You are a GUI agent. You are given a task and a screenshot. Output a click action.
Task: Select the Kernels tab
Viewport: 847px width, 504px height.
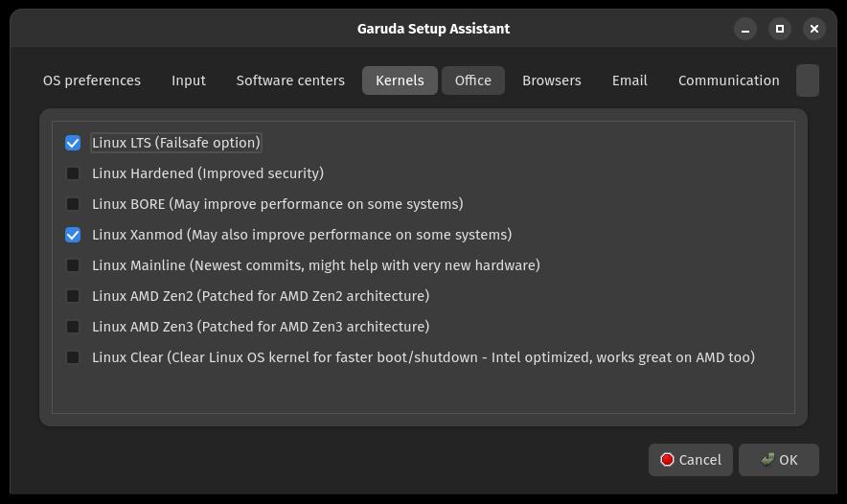click(x=400, y=80)
